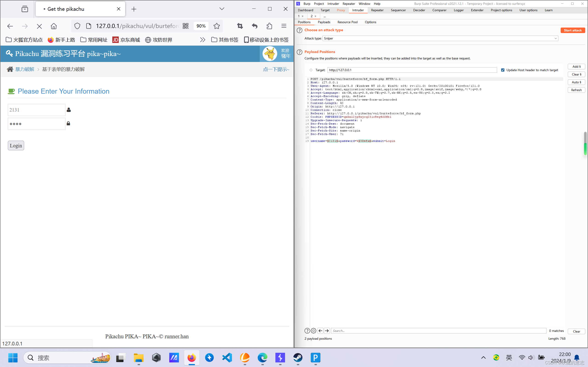Open help for Payload Positions

tap(300, 52)
